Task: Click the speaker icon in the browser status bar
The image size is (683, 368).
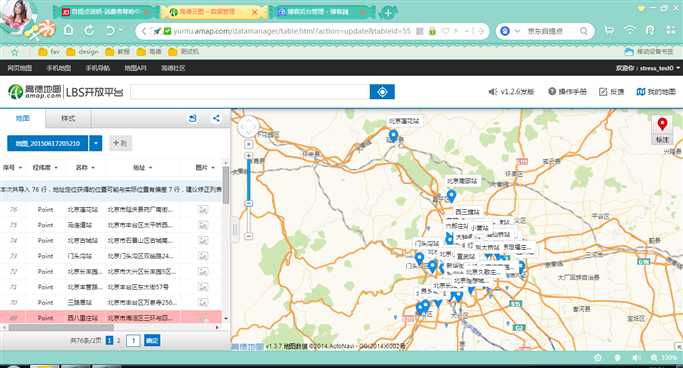Action: pos(636,357)
